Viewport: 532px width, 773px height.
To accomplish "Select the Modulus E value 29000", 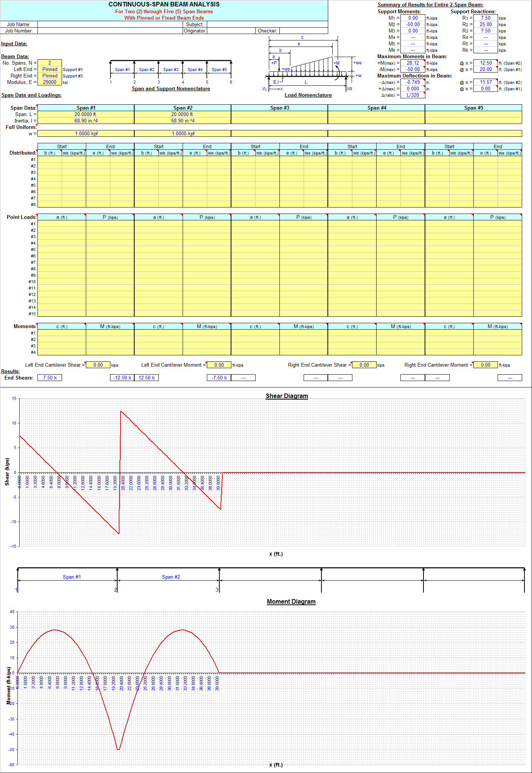I will pyautogui.click(x=50, y=82).
